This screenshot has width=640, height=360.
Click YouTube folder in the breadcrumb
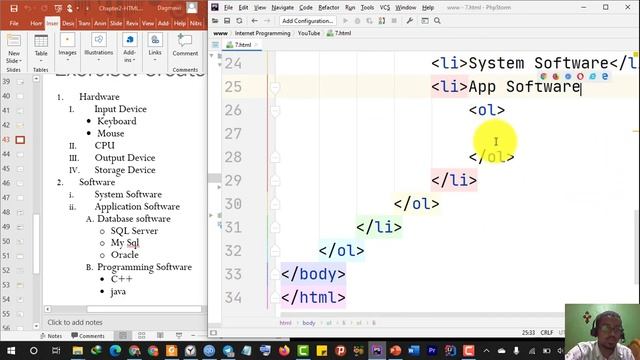click(x=309, y=33)
